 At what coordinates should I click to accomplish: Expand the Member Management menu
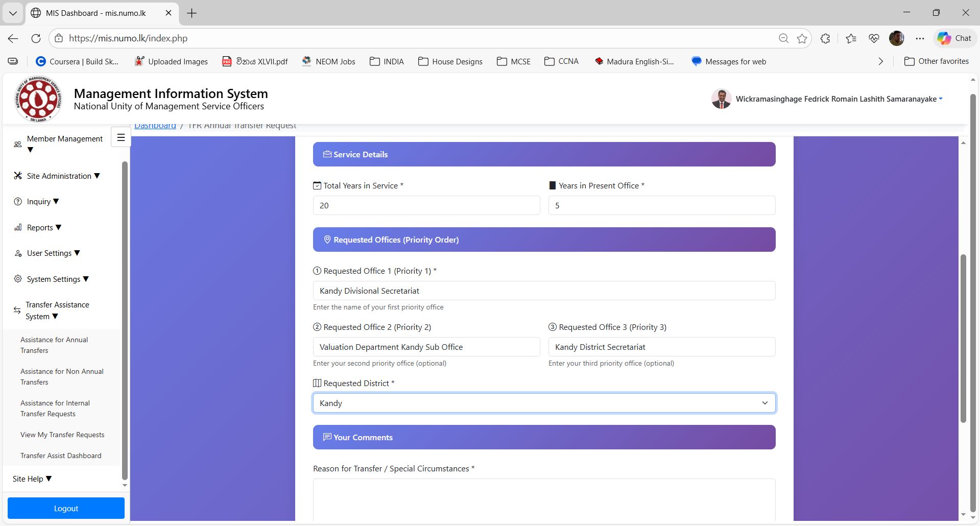64,144
